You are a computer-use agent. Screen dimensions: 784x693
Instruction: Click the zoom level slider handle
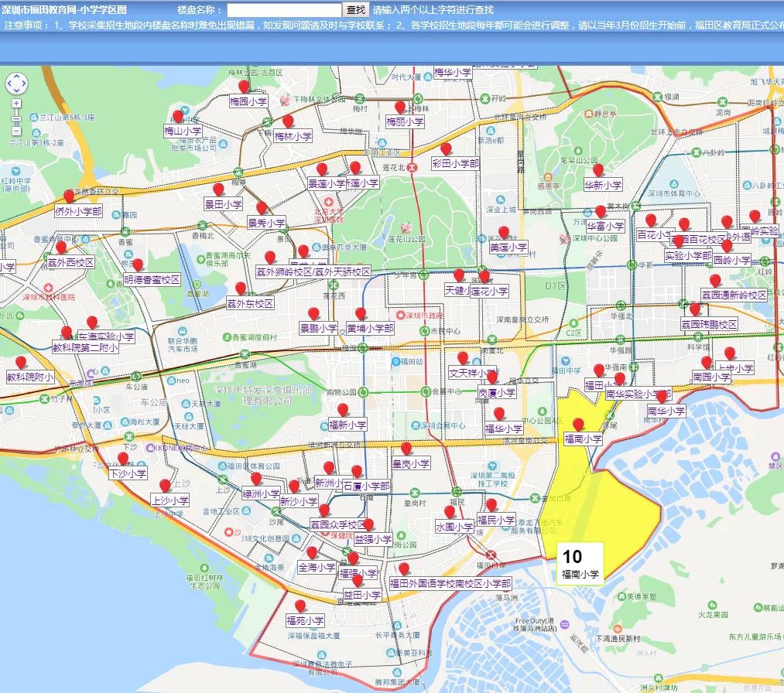coord(16,118)
